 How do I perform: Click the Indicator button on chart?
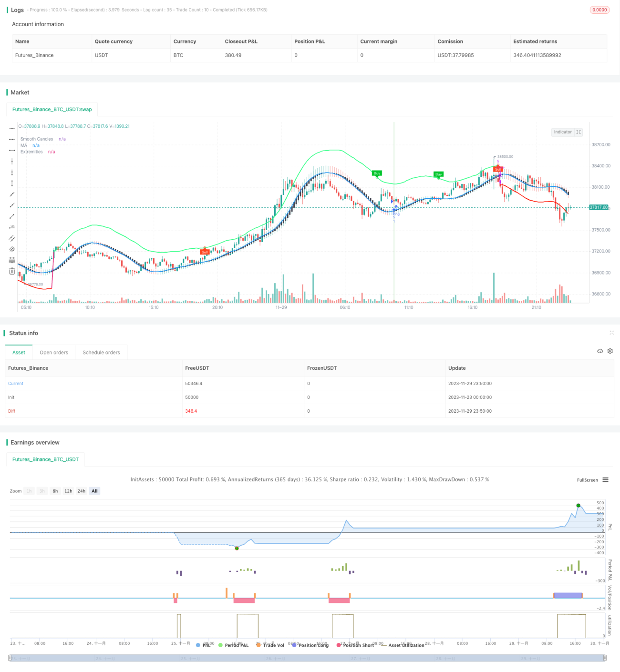(563, 132)
